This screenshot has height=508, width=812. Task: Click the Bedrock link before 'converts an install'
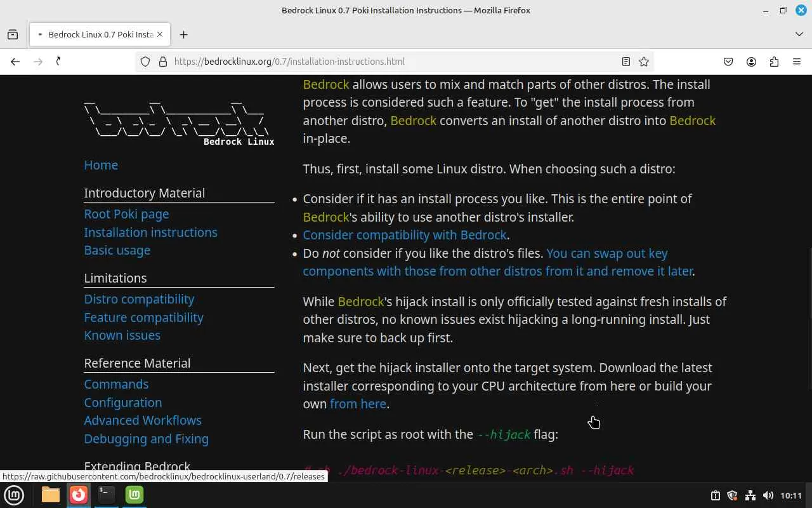tap(413, 121)
